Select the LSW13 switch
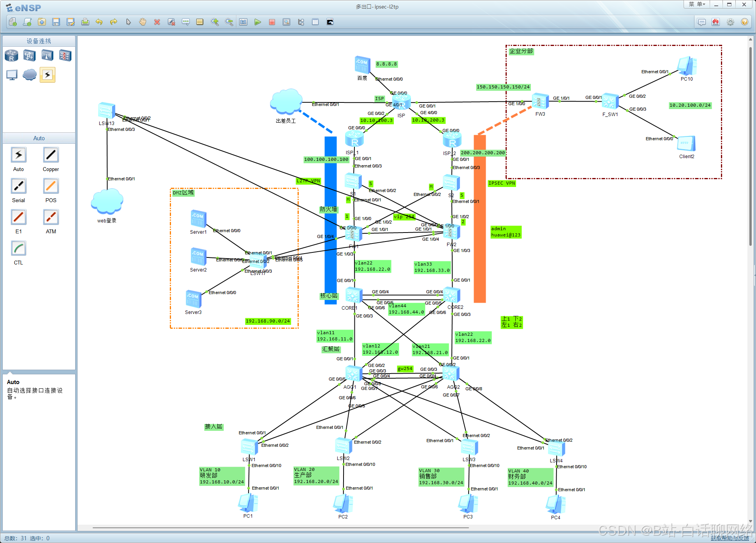756x543 pixels. tap(106, 111)
